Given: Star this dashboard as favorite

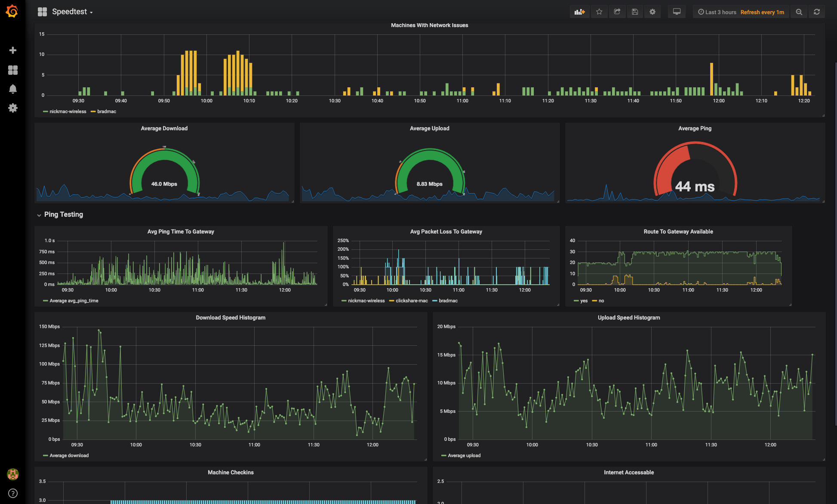Looking at the screenshot, I should pos(599,12).
